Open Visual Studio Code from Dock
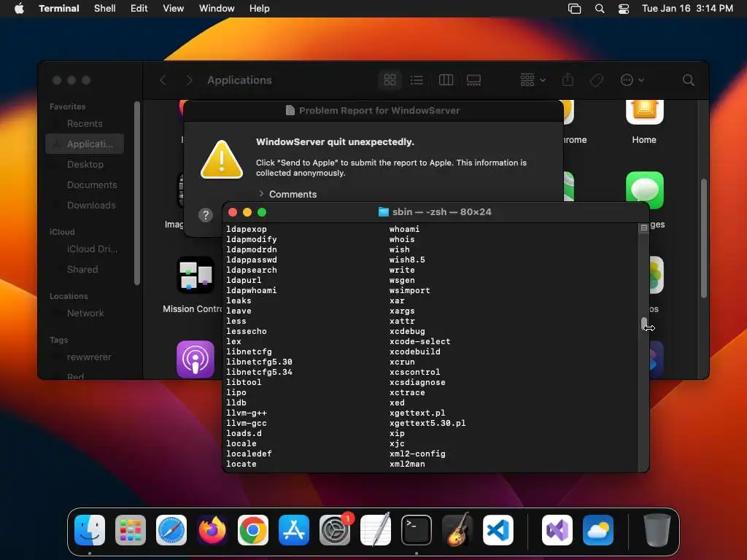747x560 pixels. 498,530
